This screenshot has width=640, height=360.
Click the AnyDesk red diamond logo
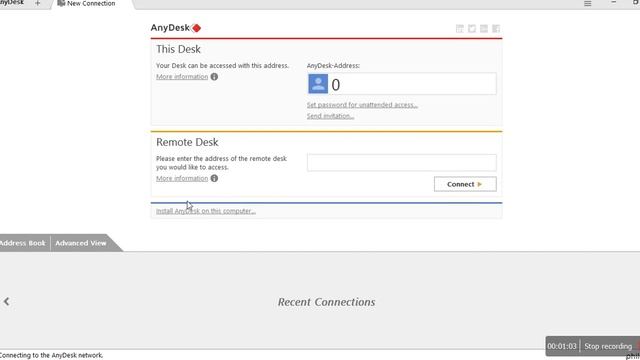[x=196, y=28]
